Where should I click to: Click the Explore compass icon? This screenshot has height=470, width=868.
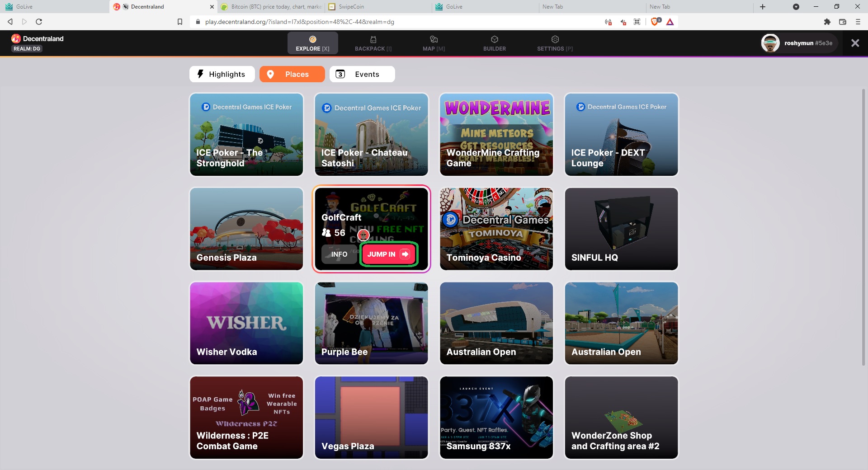(x=312, y=39)
